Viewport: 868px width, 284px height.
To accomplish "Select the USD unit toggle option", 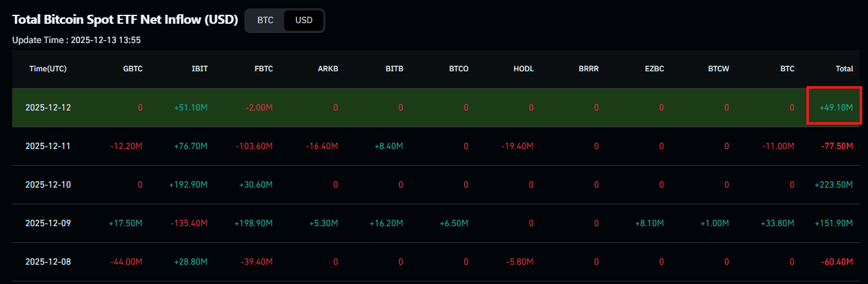I will 303,20.
